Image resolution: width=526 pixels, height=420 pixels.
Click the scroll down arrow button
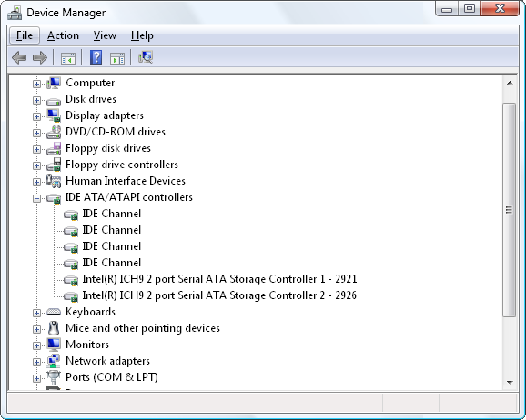pyautogui.click(x=510, y=383)
